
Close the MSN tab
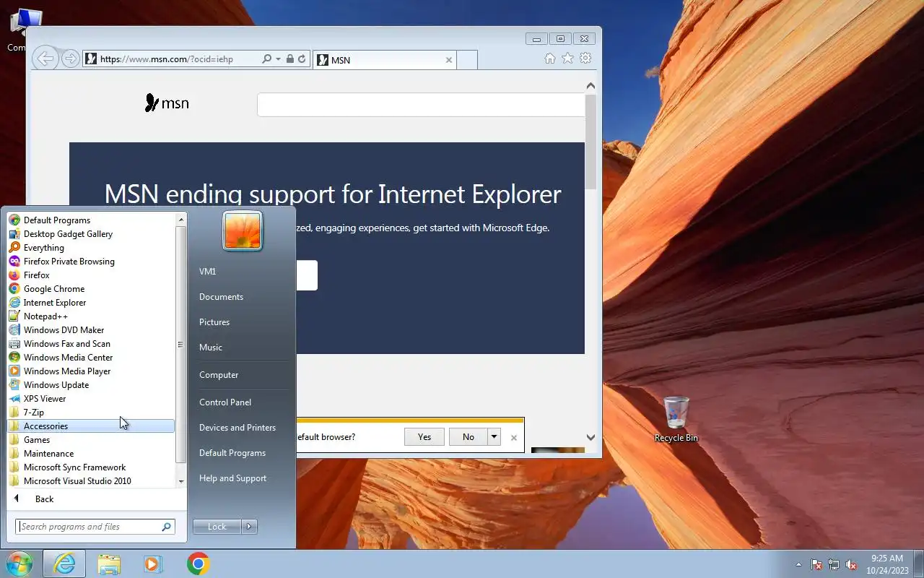(x=448, y=60)
